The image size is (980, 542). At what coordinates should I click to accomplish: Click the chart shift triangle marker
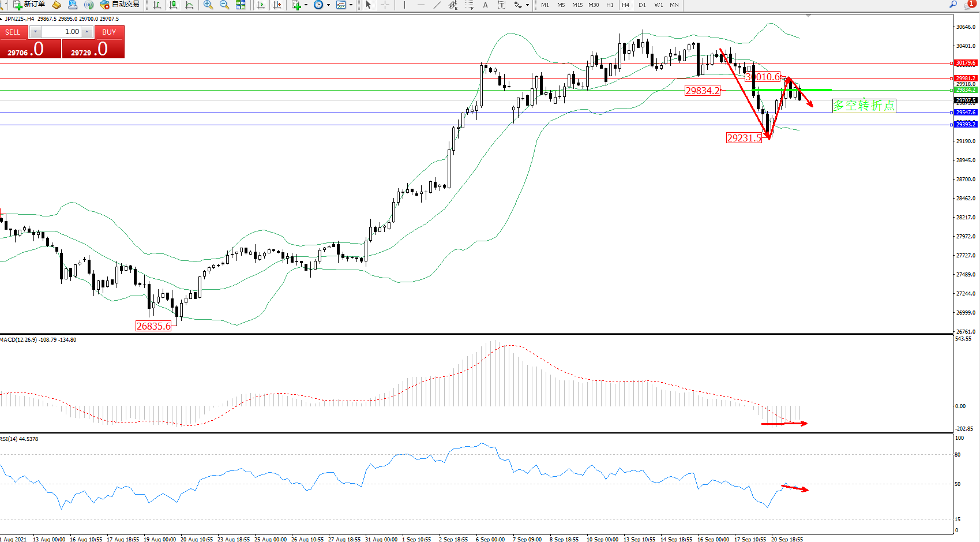pos(808,16)
